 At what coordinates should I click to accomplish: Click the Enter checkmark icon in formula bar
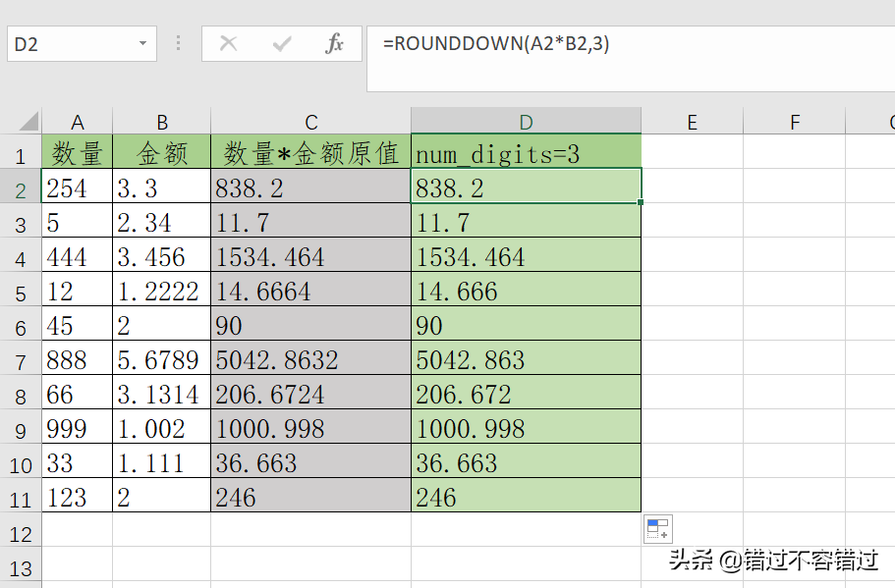click(283, 44)
